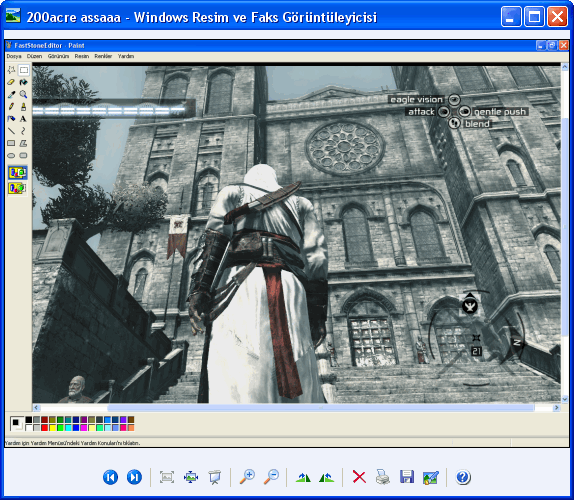Pick the magenta color swatch in palette
The height and width of the screenshot is (500, 574).
(84, 428)
